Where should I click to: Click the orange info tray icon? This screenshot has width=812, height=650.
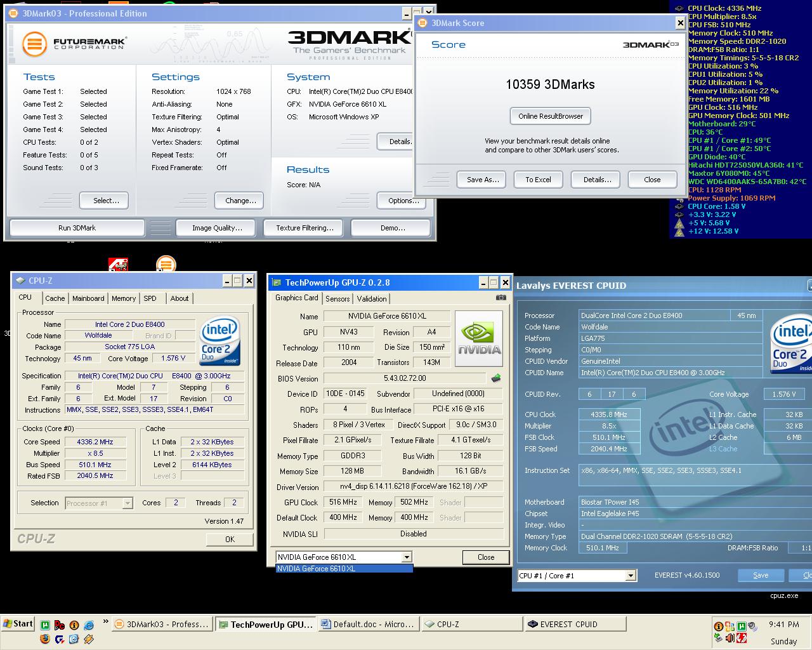pos(719,627)
